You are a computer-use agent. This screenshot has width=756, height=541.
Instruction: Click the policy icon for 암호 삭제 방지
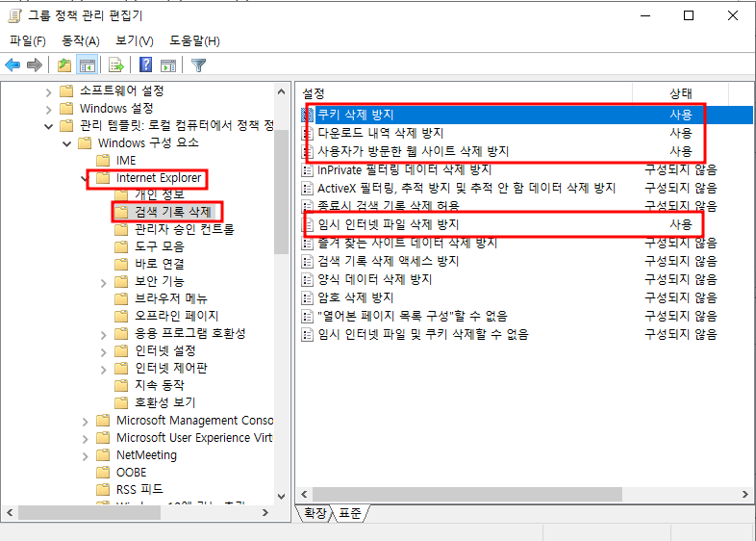[x=307, y=297]
